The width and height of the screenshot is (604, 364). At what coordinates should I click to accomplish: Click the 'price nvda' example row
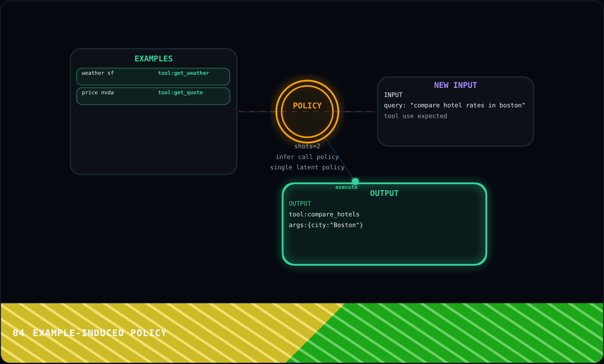pos(153,96)
